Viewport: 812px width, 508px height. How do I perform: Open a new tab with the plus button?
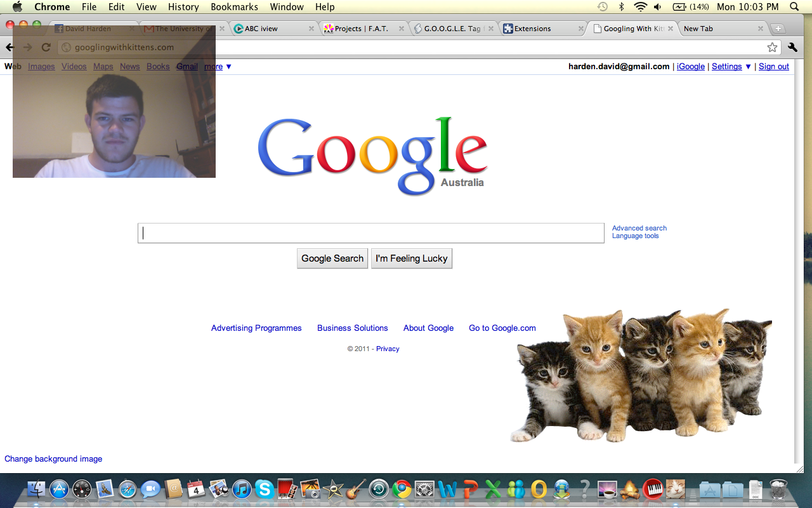[x=778, y=29]
